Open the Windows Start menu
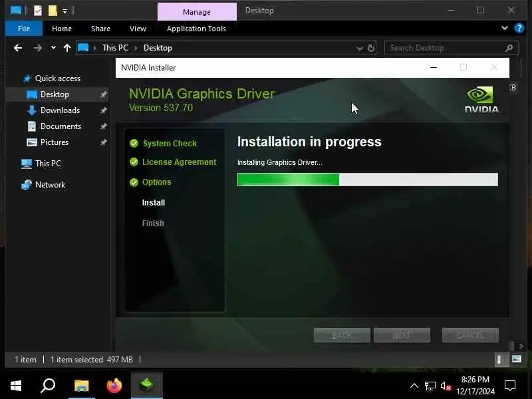Image resolution: width=532 pixels, height=399 pixels. pos(15,386)
